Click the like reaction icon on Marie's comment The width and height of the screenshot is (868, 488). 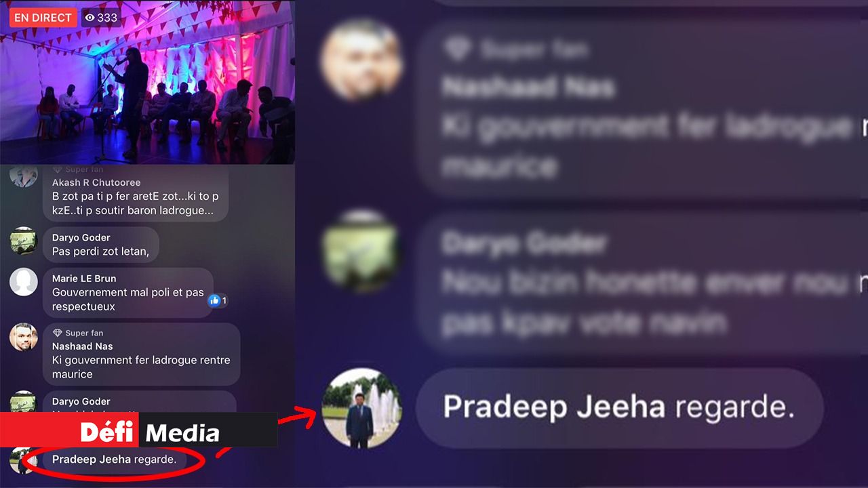click(214, 300)
